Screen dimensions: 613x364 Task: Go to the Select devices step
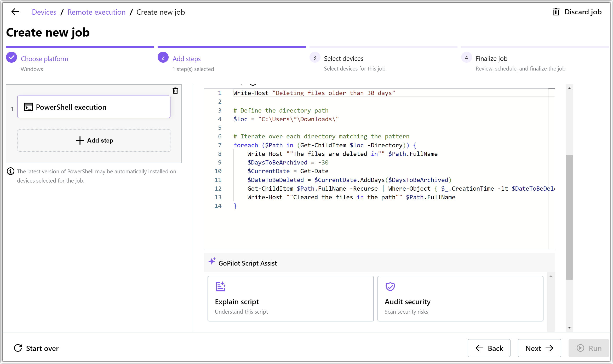pos(343,59)
